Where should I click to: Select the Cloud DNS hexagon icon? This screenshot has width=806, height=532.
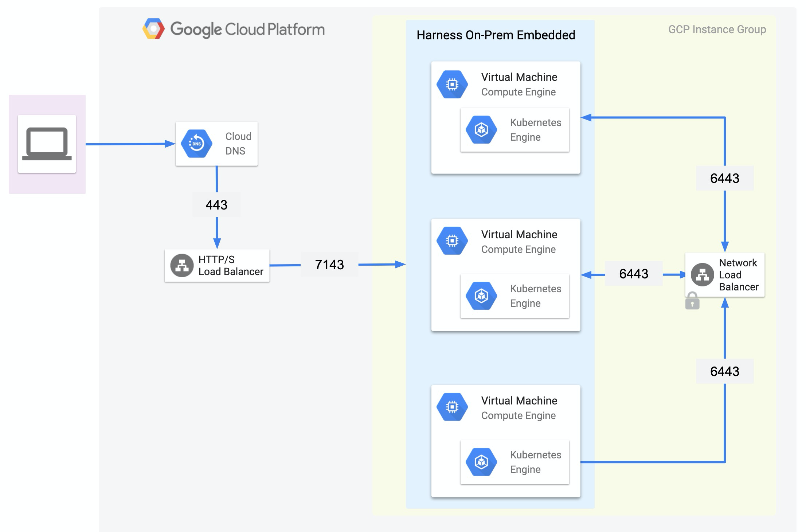197,144
